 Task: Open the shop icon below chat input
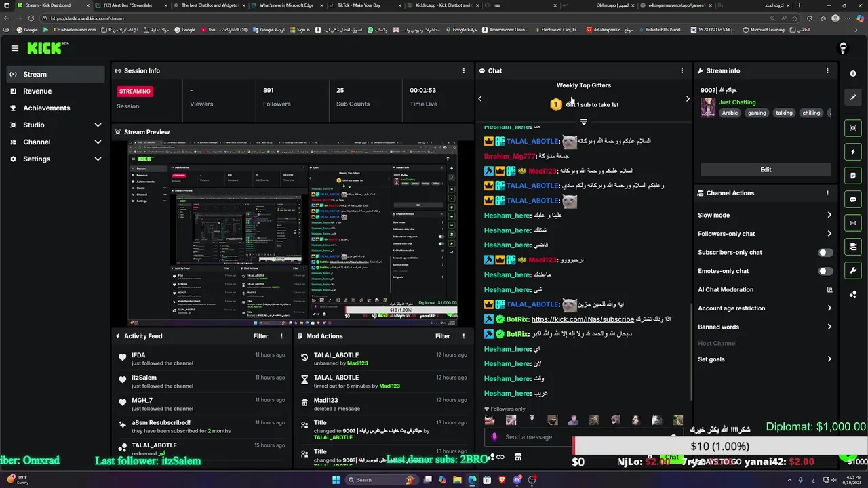coord(518,457)
